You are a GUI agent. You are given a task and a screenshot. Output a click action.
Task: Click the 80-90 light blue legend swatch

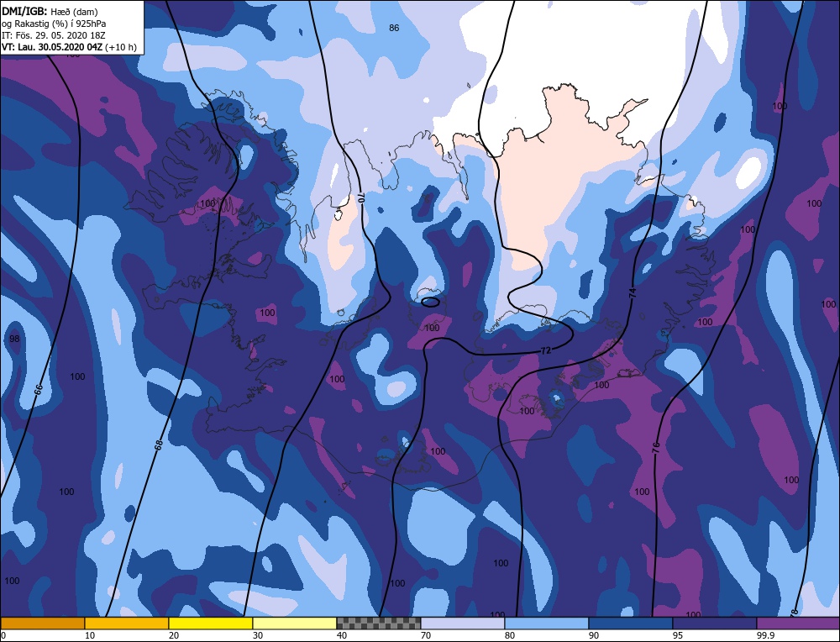click(547, 624)
